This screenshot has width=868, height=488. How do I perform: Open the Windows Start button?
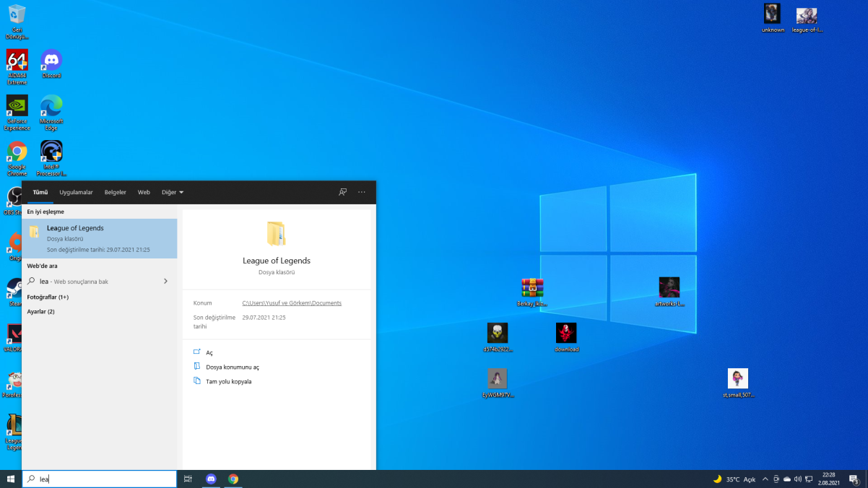[x=11, y=479]
